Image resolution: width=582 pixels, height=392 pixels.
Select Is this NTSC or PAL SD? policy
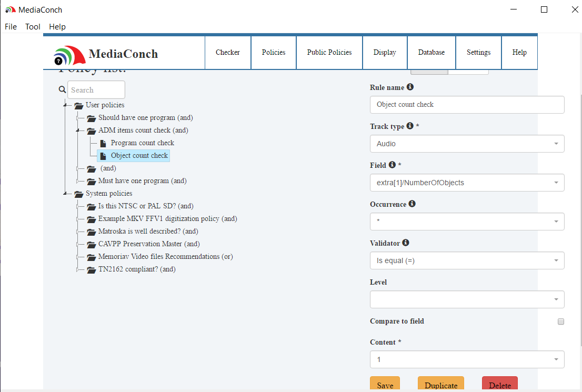145,206
